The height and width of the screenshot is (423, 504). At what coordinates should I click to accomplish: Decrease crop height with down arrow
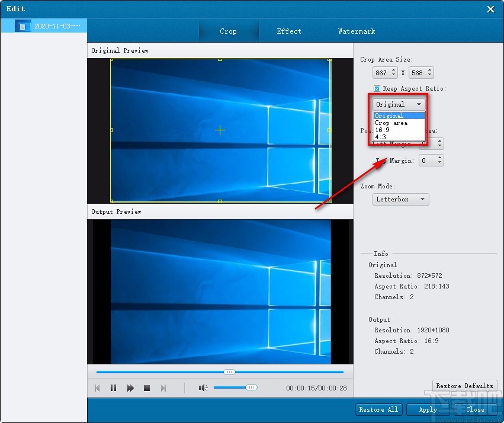pos(430,76)
